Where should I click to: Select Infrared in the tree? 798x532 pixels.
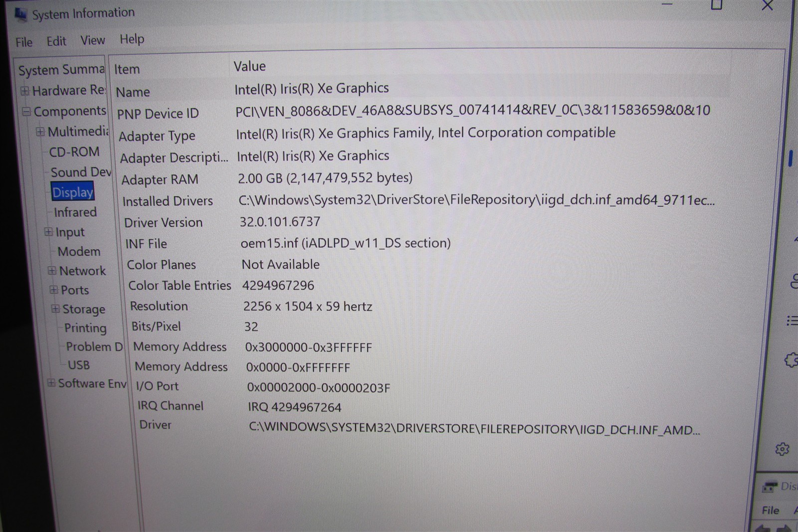click(x=75, y=212)
